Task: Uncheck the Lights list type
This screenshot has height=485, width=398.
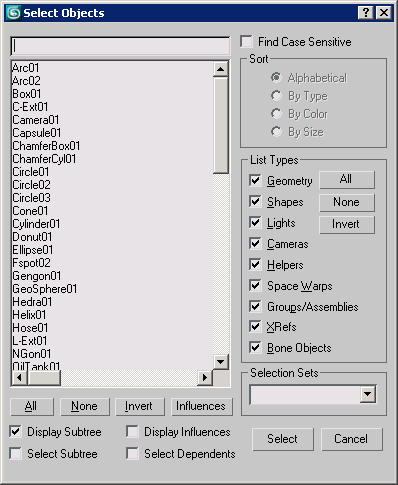Action: click(x=255, y=223)
